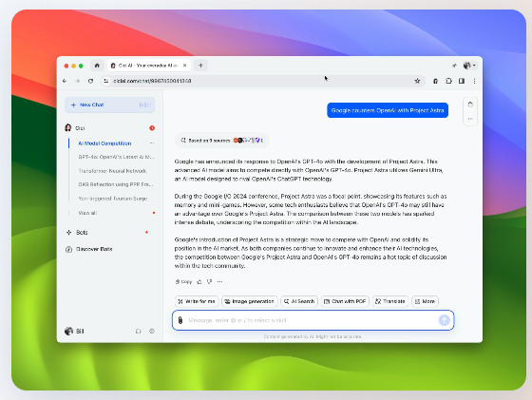Click the send message arrow button
The height and width of the screenshot is (400, 532).
[445, 320]
